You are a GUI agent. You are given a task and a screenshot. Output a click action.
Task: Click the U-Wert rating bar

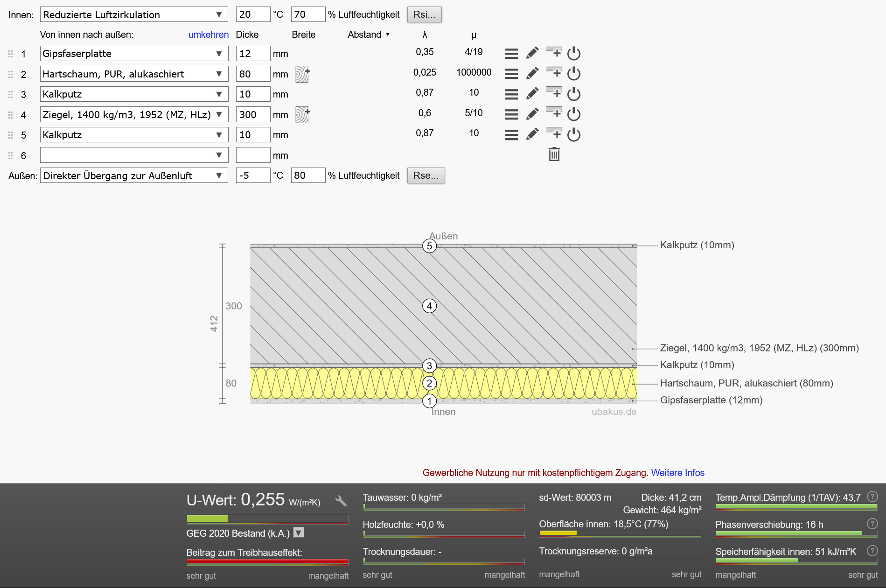coord(267,518)
